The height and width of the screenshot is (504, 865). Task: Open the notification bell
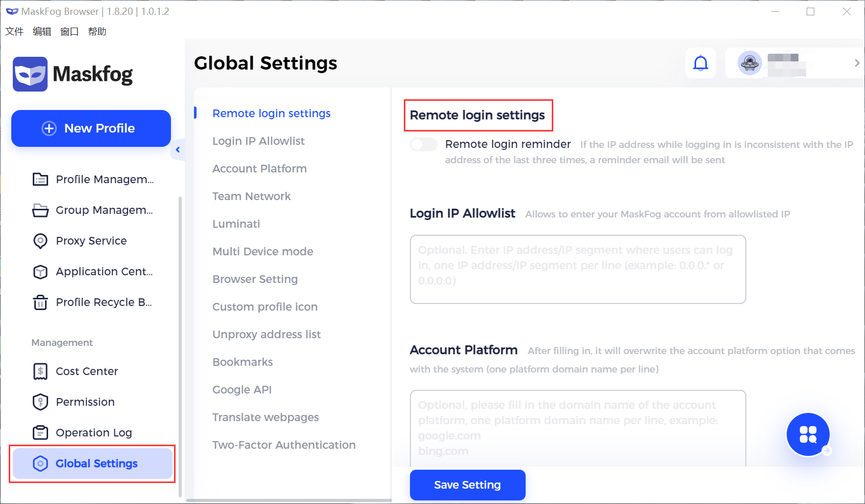[701, 62]
